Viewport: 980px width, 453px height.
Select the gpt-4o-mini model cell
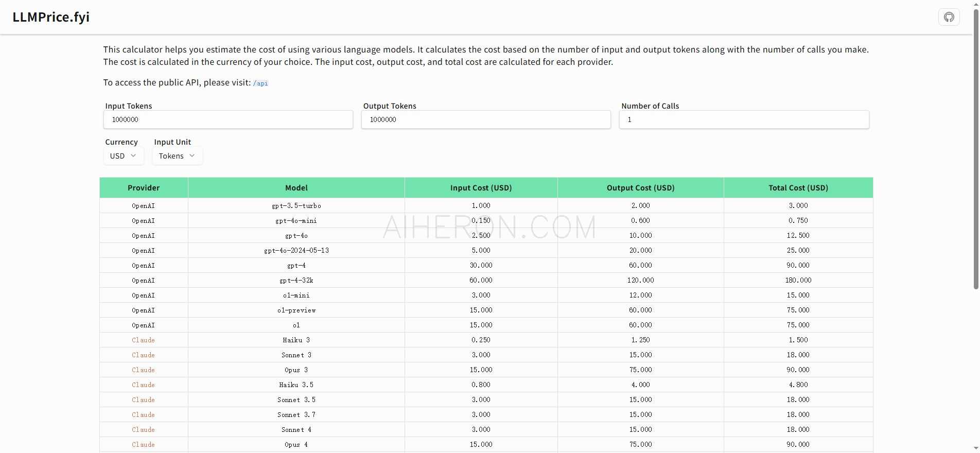[x=296, y=221]
